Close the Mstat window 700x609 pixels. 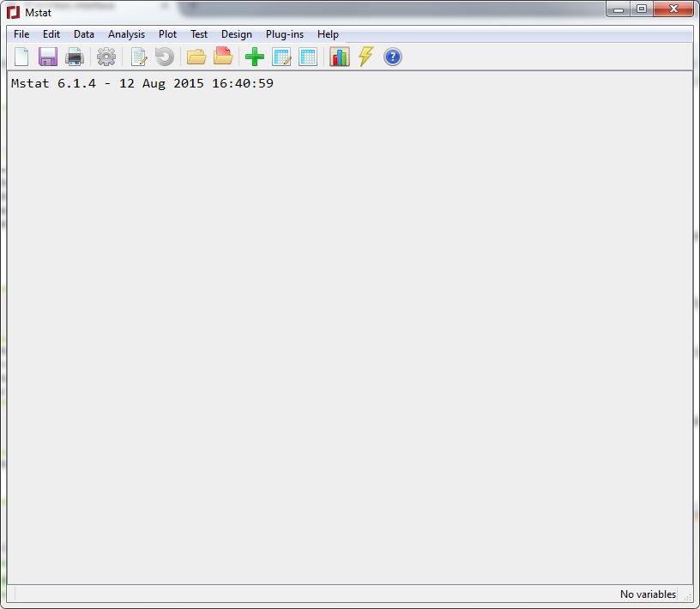pyautogui.click(x=673, y=9)
